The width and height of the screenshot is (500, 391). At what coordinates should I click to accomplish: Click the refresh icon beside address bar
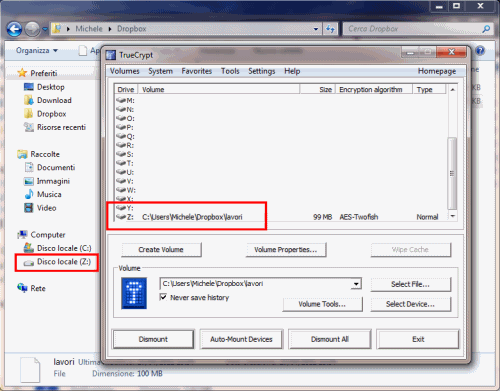point(330,29)
